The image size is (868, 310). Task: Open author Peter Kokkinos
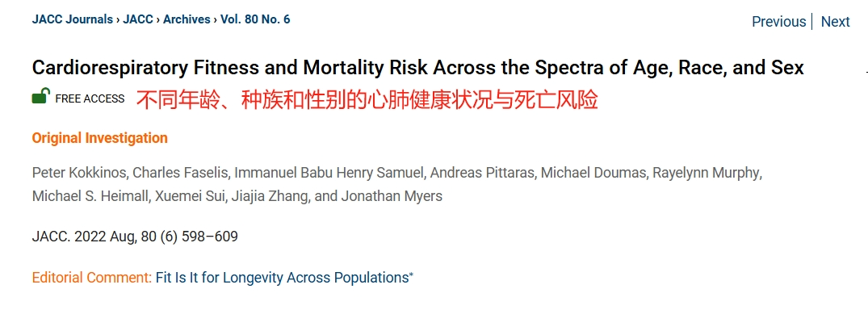pyautogui.click(x=80, y=173)
